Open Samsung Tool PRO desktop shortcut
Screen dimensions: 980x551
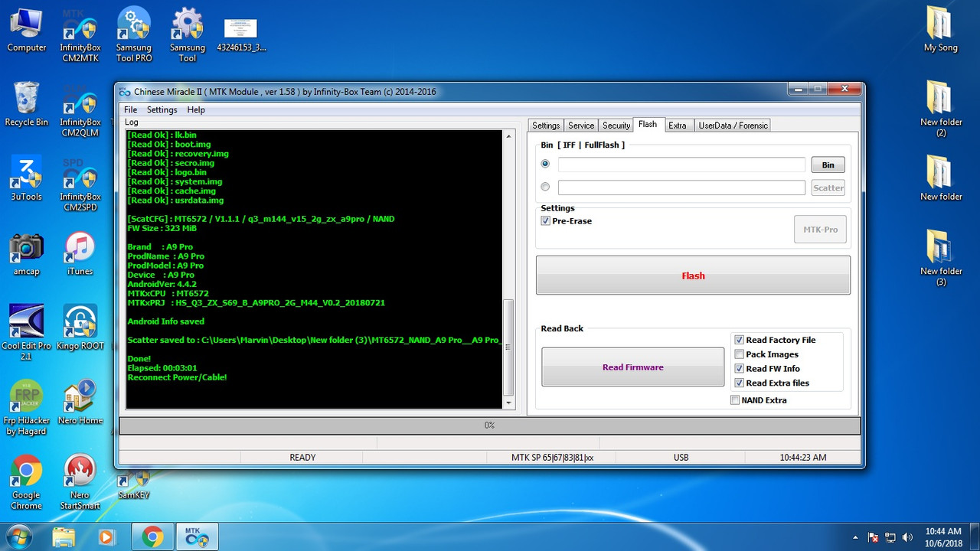pos(134,36)
